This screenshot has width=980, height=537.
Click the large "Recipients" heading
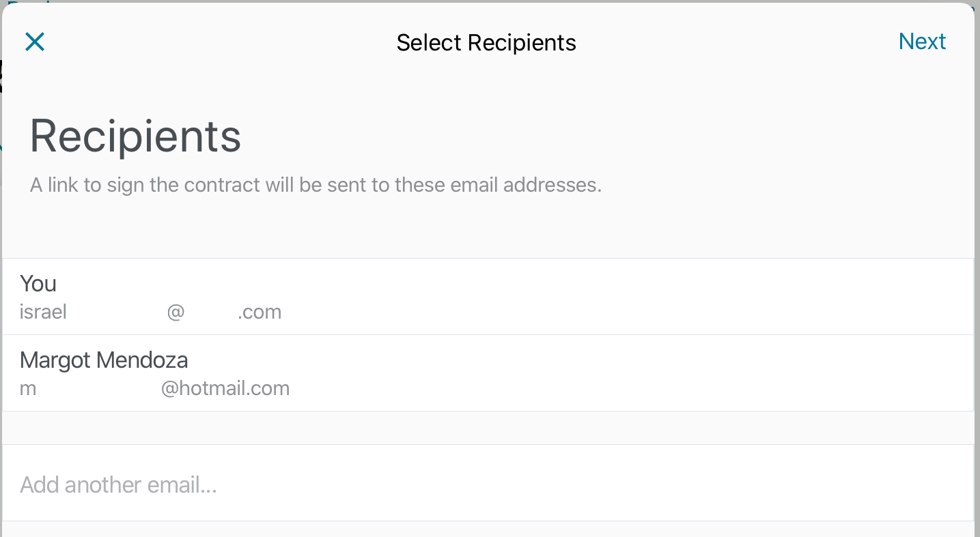tap(135, 136)
